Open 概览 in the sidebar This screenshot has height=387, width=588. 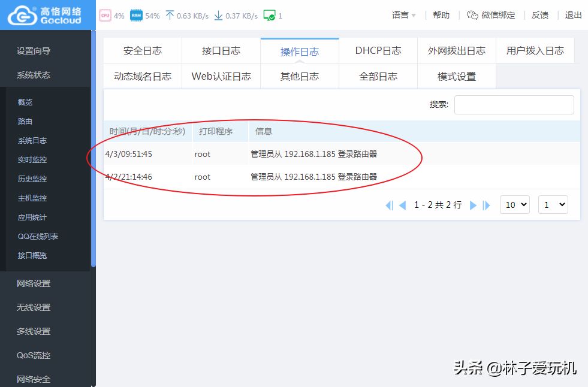25,102
